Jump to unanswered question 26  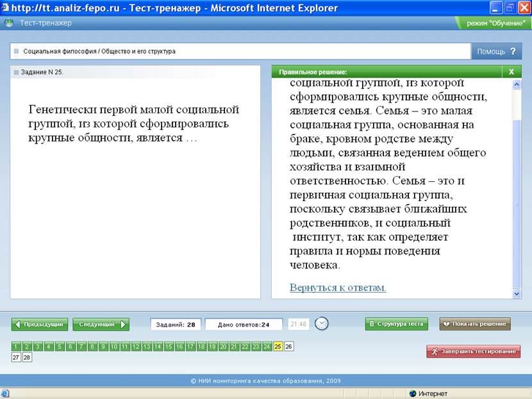coord(288,346)
